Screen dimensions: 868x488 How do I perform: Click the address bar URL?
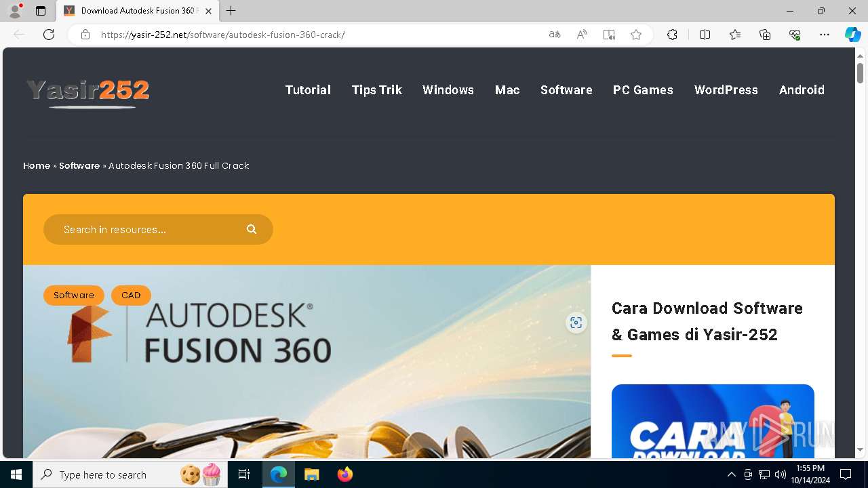tap(222, 35)
